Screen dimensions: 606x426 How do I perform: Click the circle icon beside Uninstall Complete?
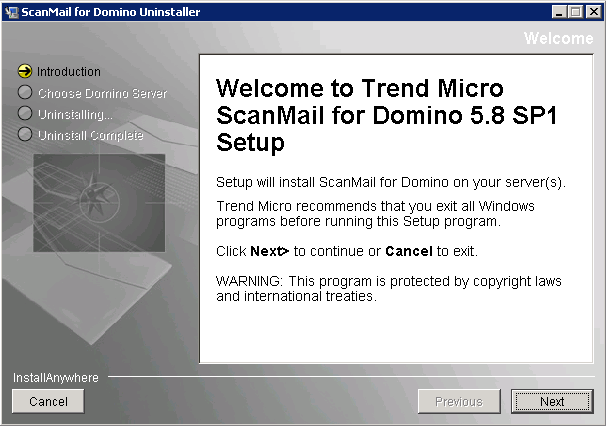[25, 135]
